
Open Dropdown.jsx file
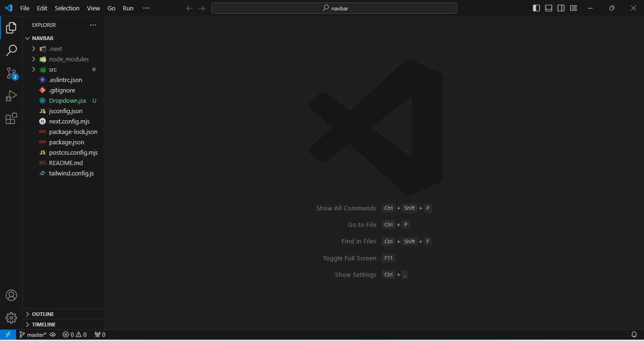[x=63, y=100]
